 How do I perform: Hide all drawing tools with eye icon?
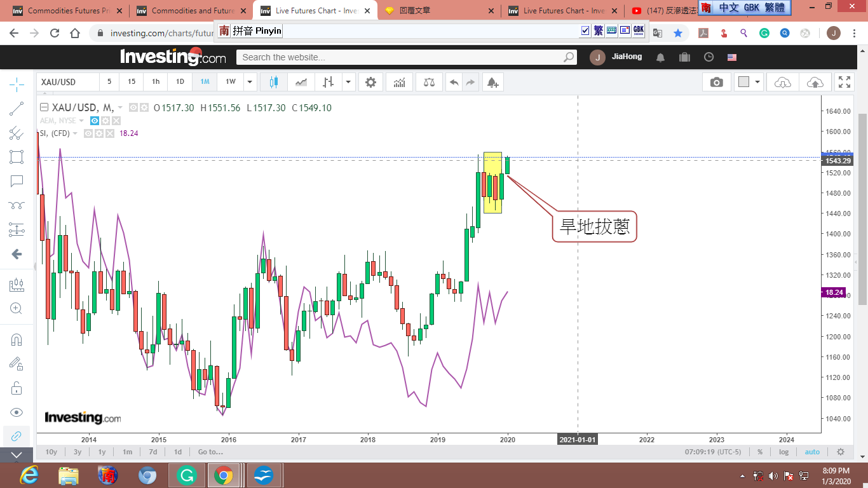click(17, 412)
